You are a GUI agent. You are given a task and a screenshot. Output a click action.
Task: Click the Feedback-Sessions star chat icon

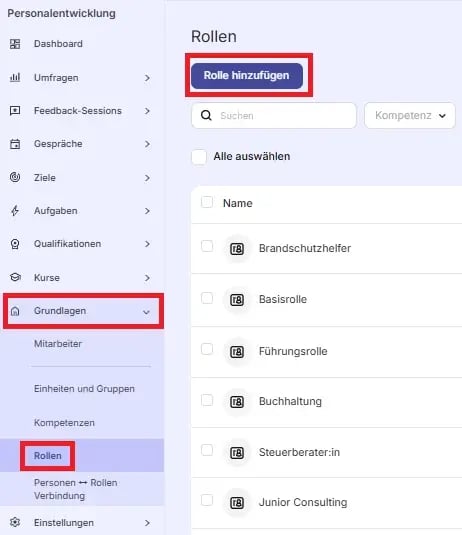coord(15,111)
